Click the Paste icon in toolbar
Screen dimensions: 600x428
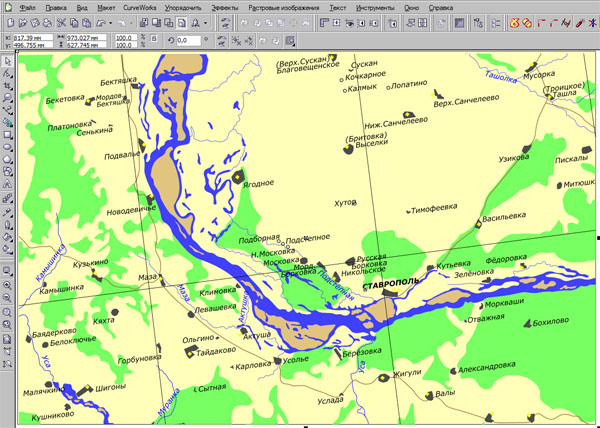click(88, 22)
